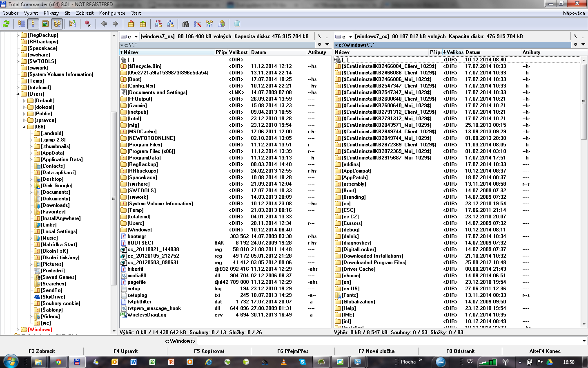Click the Pack files toolbar icon
The image size is (588, 368).
coord(131,24)
